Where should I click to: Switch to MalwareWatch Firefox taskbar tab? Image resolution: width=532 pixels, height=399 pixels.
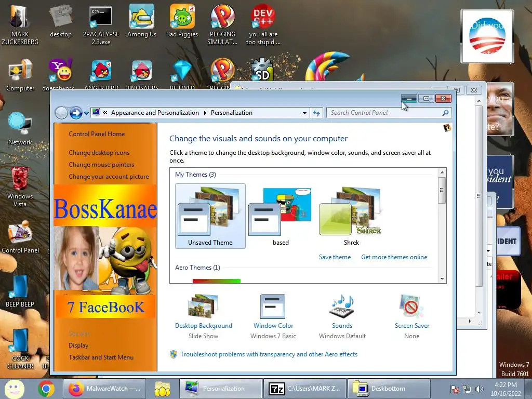point(104,389)
